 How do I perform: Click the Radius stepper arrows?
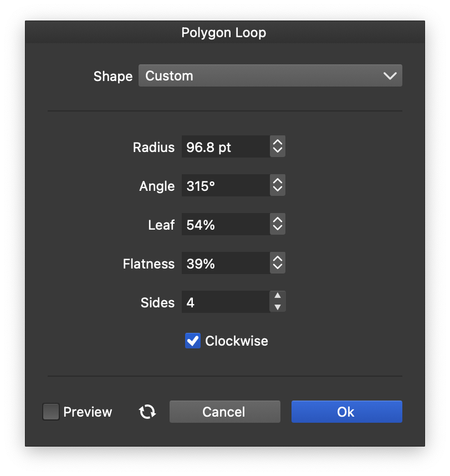coord(278,147)
